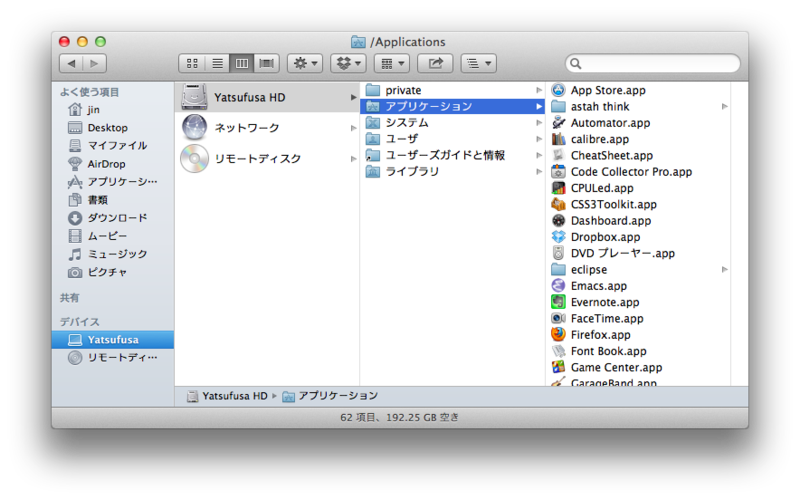Image resolution: width=800 pixels, height=500 pixels.
Task: Click リモートディスク disc icon
Action: click(194, 159)
